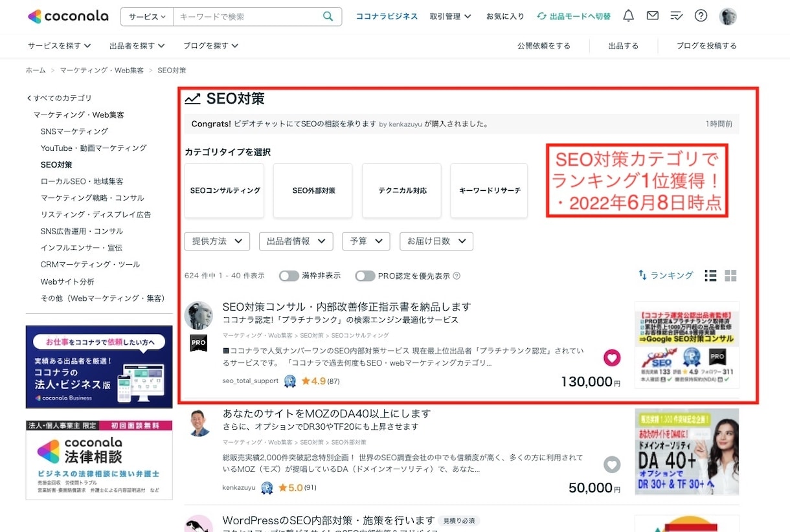Click seo_total_support seller avatar
Screen dimensions: 790x532
198,315
